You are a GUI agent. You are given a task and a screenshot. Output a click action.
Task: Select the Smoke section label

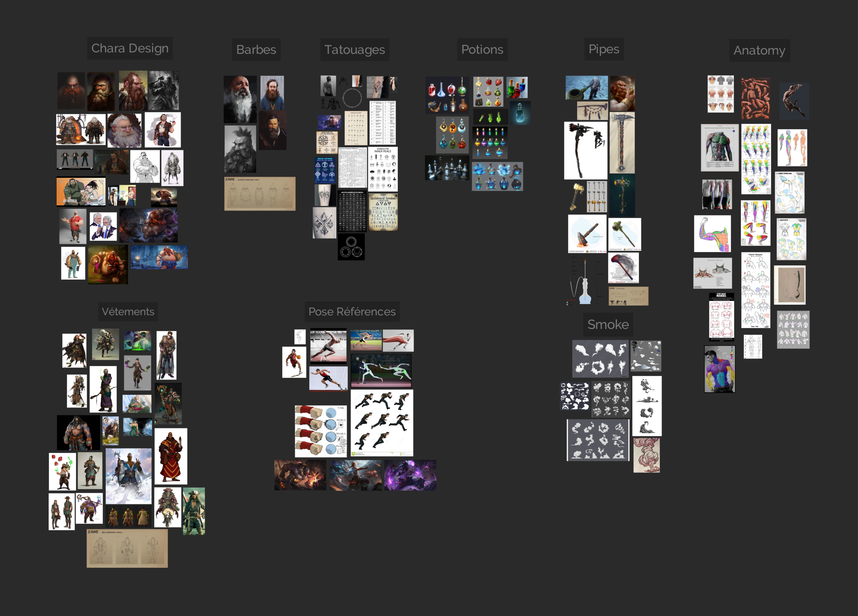608,324
